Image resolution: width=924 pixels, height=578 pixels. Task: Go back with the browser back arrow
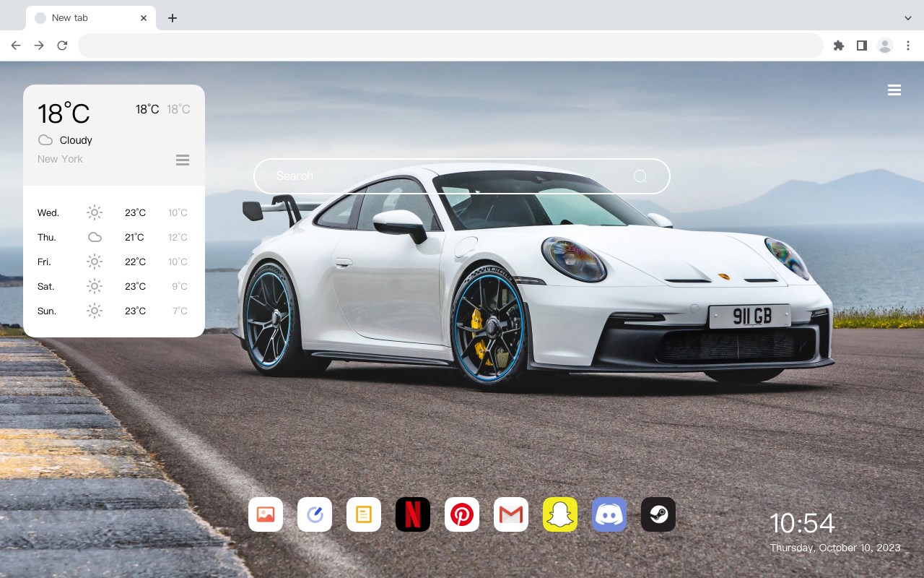(16, 46)
